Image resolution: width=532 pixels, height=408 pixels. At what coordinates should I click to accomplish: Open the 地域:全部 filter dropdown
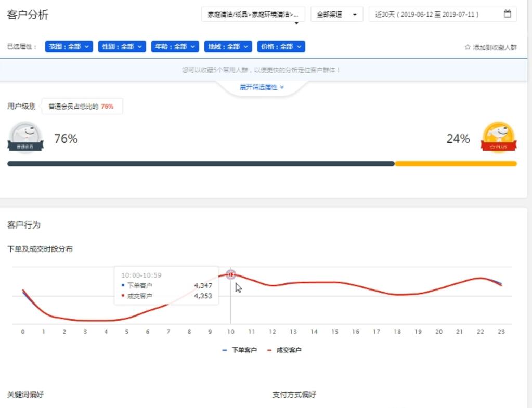228,46
